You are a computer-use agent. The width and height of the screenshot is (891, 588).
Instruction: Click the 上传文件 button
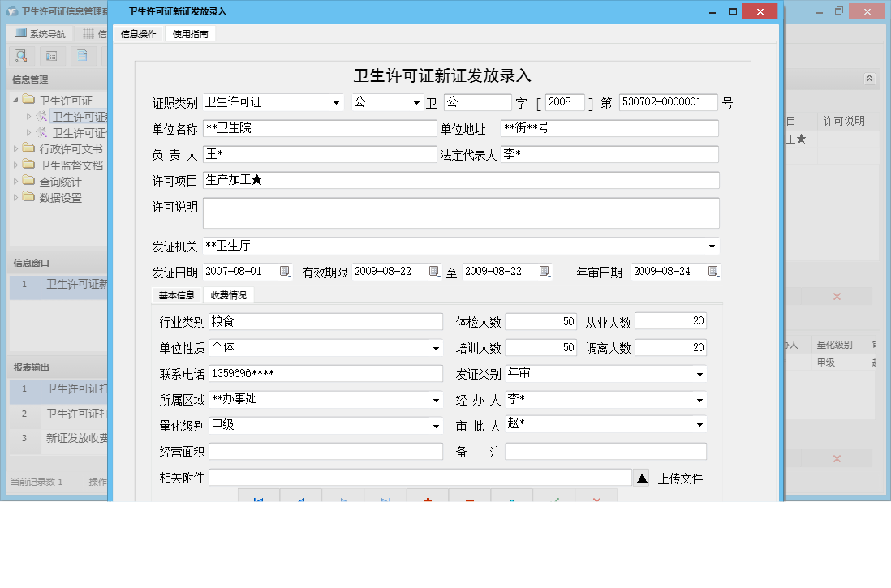point(680,478)
